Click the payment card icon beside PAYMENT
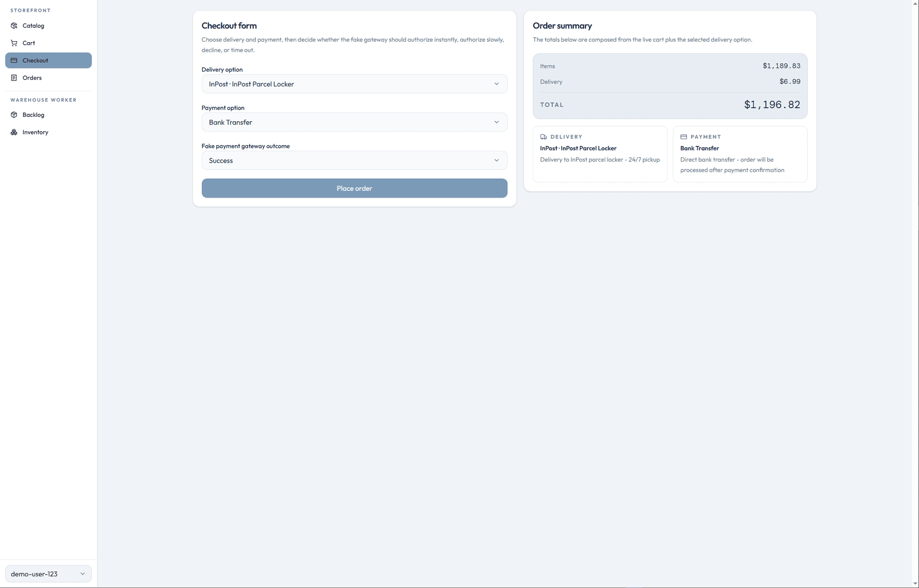This screenshot has height=588, width=919. pos(684,137)
